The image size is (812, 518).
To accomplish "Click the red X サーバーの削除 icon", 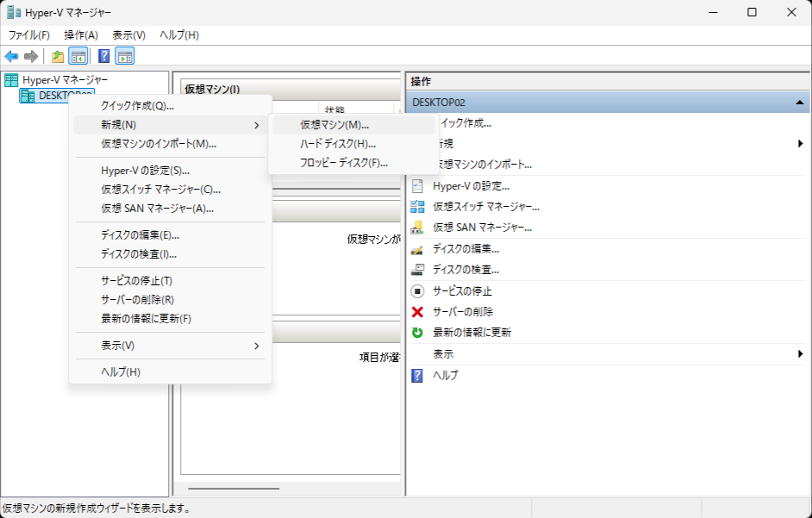I will coord(417,312).
